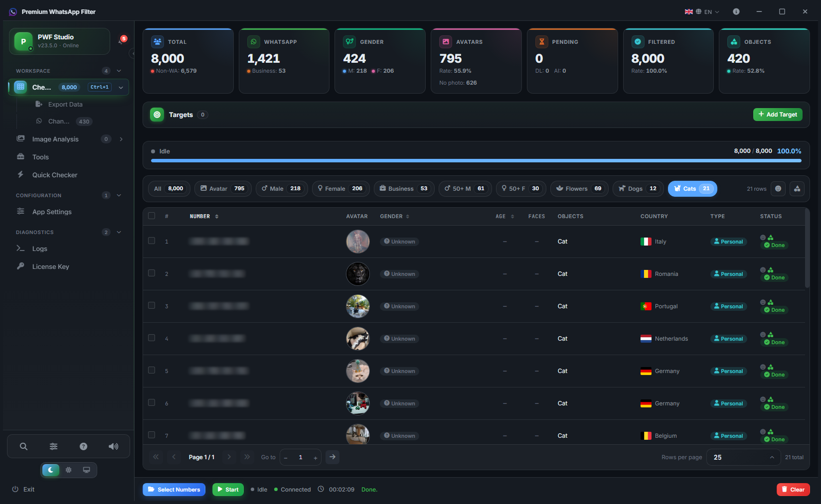Click the Filtered card check icon
821x504 pixels.
coord(638,42)
